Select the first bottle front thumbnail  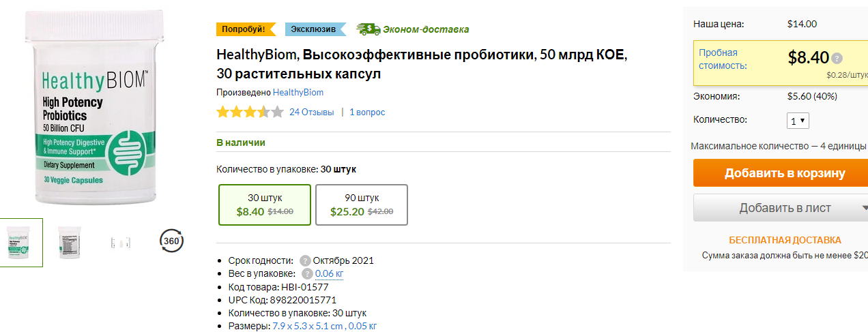21,242
